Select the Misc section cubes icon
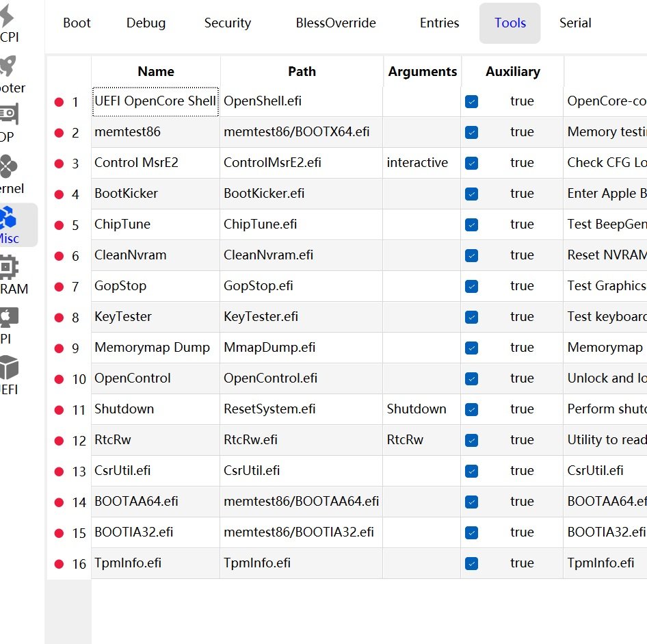This screenshot has height=644, width=647. [8, 218]
